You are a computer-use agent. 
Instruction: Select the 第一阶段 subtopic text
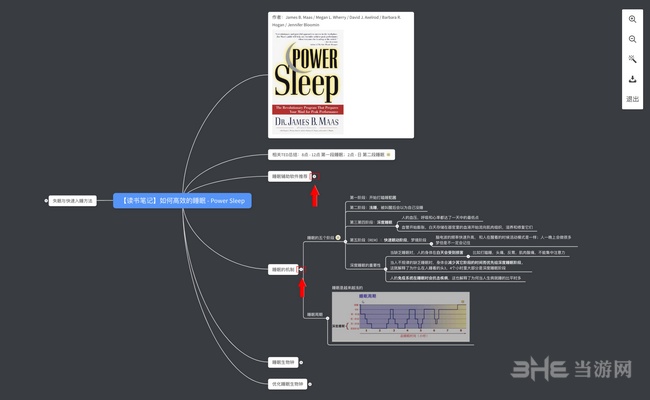pos(373,198)
